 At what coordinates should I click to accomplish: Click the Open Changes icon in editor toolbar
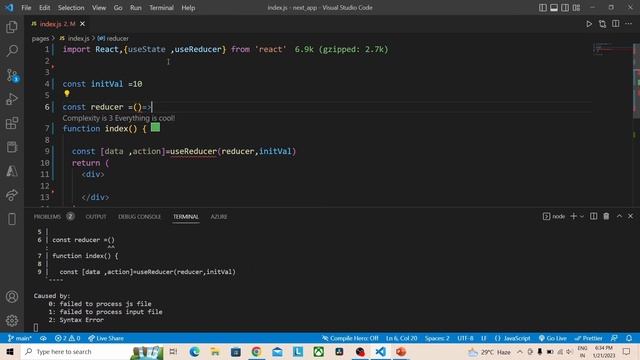click(602, 24)
